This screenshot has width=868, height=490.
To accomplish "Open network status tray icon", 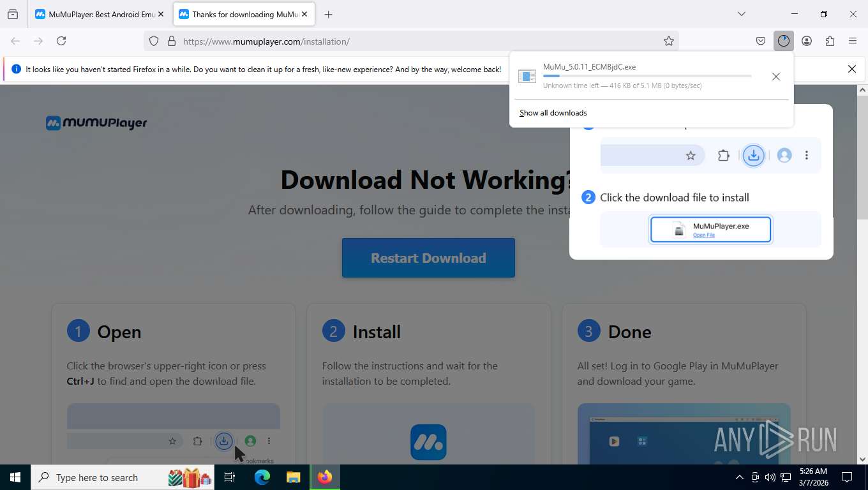I will coord(786,477).
